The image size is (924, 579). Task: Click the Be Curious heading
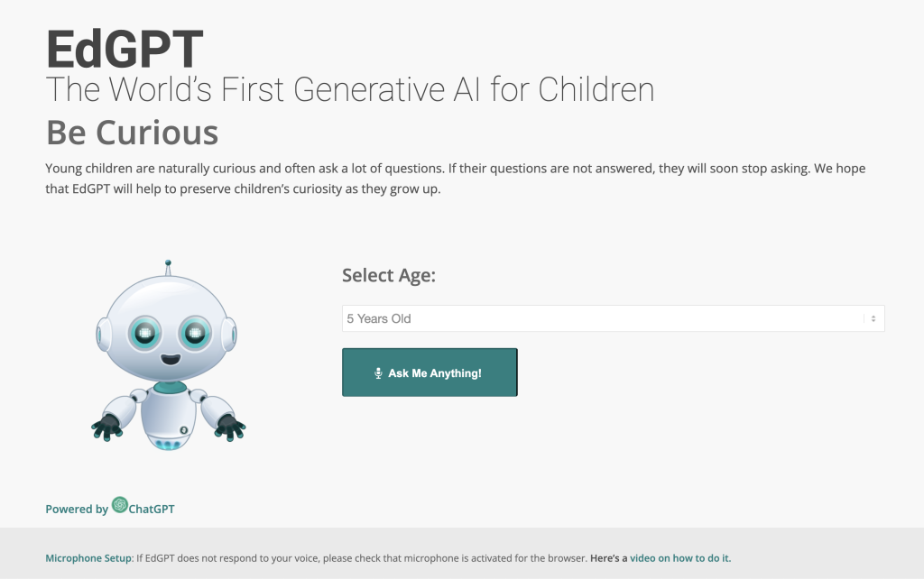click(x=133, y=133)
